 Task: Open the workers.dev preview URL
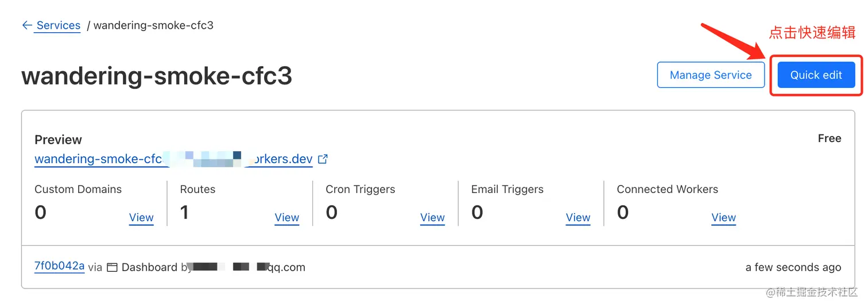pyautogui.click(x=173, y=159)
